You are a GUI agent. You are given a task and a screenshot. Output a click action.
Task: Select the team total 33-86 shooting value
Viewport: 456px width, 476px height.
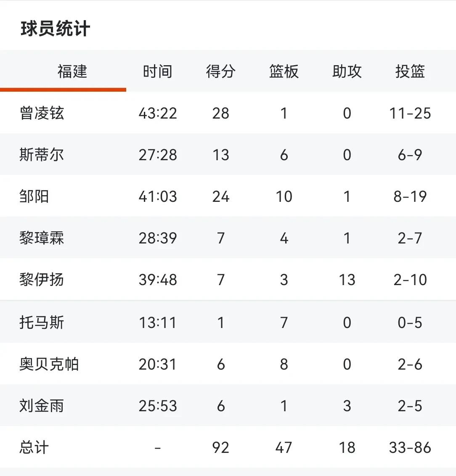pyautogui.click(x=410, y=447)
